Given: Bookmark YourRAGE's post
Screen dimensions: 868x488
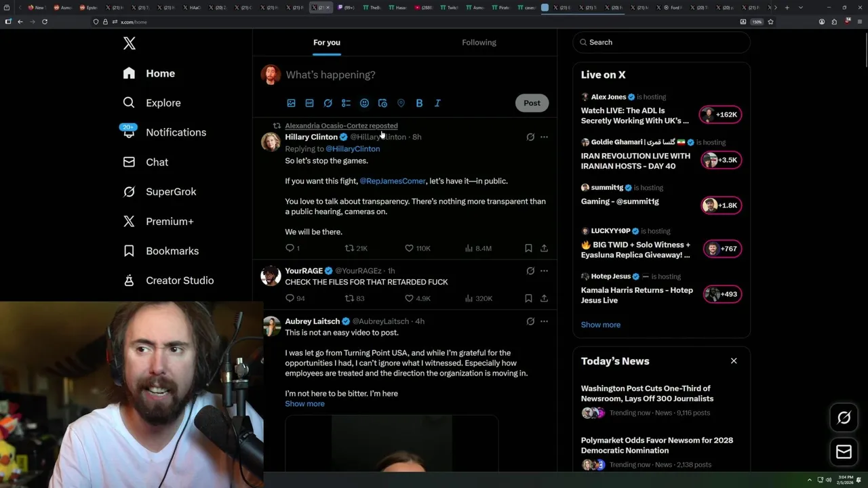Looking at the screenshot, I should [528, 298].
